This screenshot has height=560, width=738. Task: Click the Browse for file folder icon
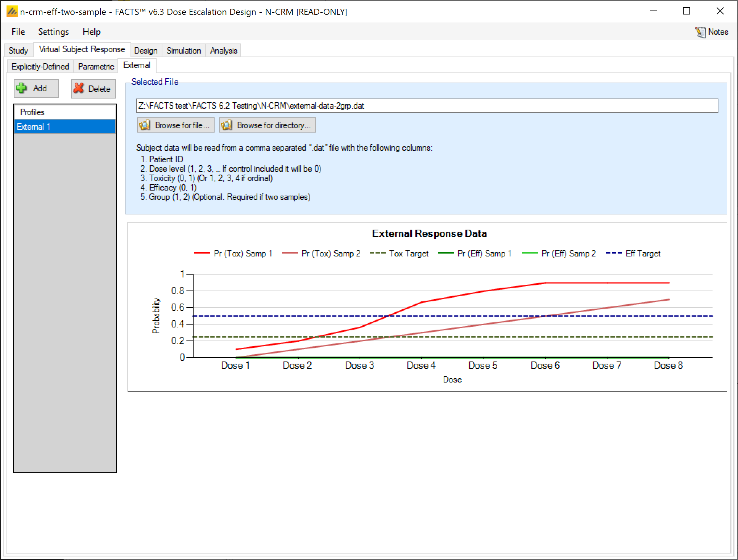(145, 125)
